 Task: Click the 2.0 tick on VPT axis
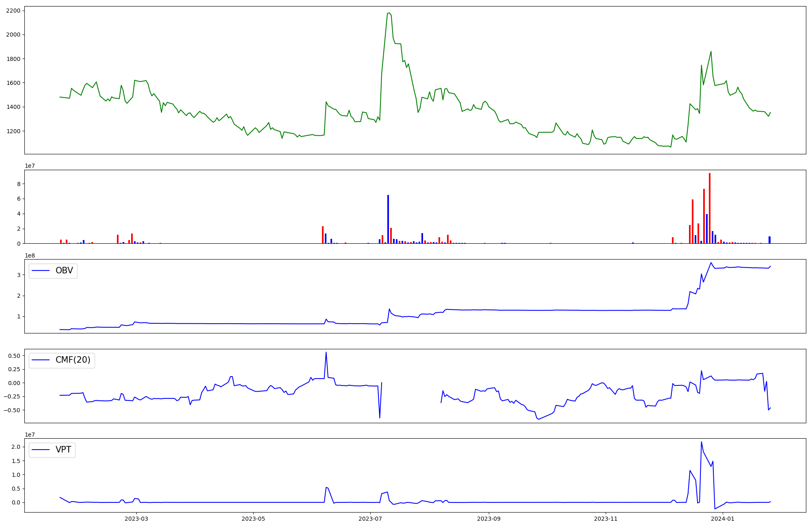click(x=15, y=447)
